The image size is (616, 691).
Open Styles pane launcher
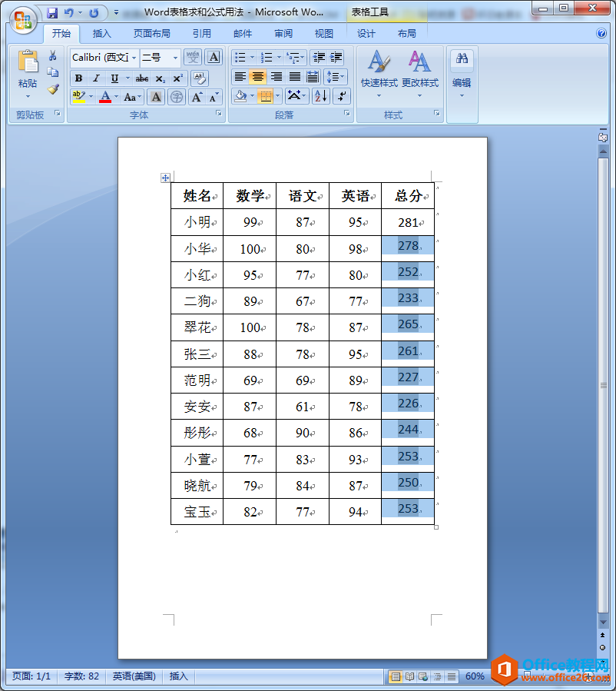437,113
